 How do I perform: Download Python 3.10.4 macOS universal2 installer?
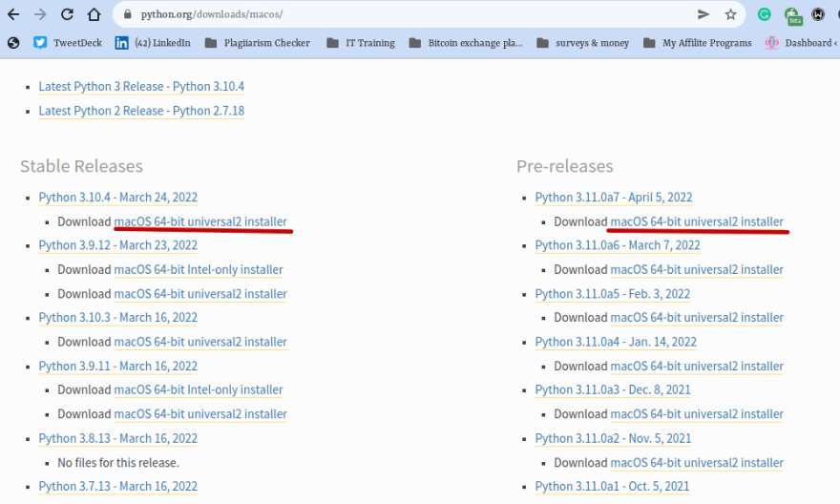point(200,221)
